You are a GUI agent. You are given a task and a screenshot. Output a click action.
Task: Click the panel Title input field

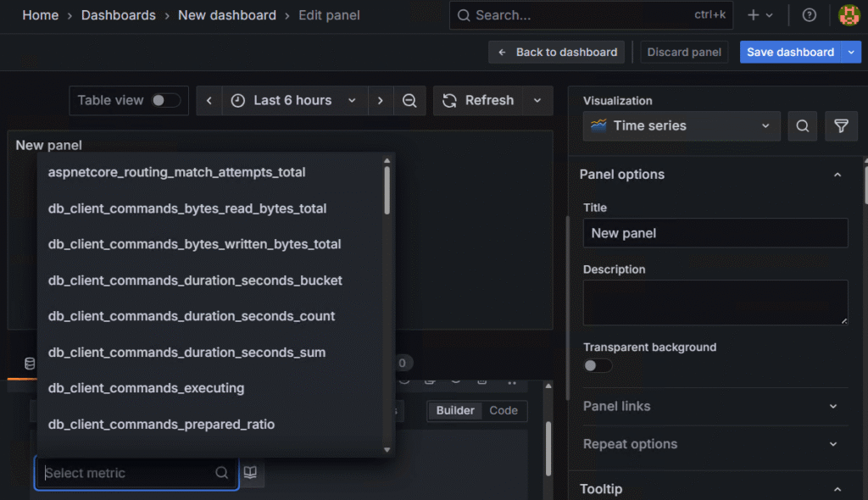pos(715,233)
